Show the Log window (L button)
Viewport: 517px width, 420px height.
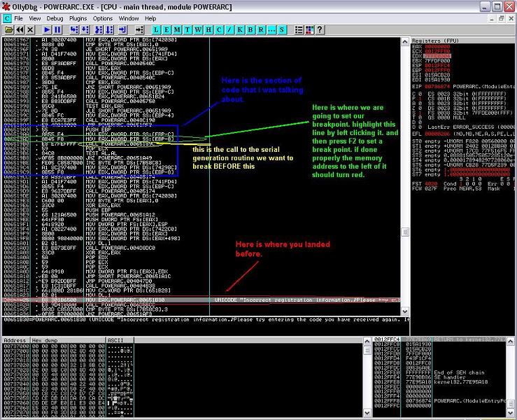[x=156, y=30]
